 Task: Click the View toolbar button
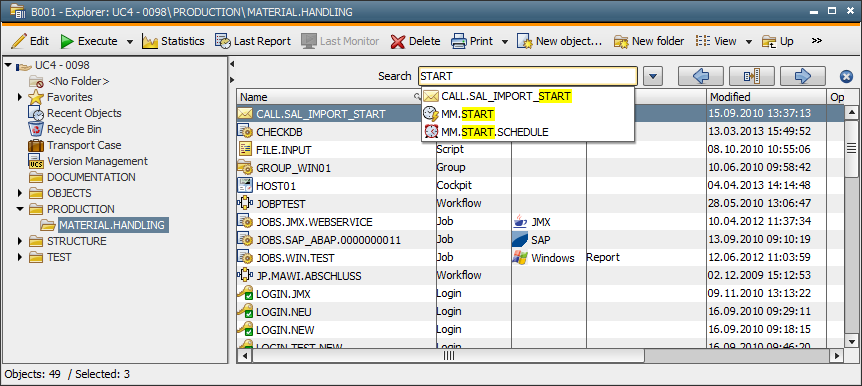[x=716, y=41]
